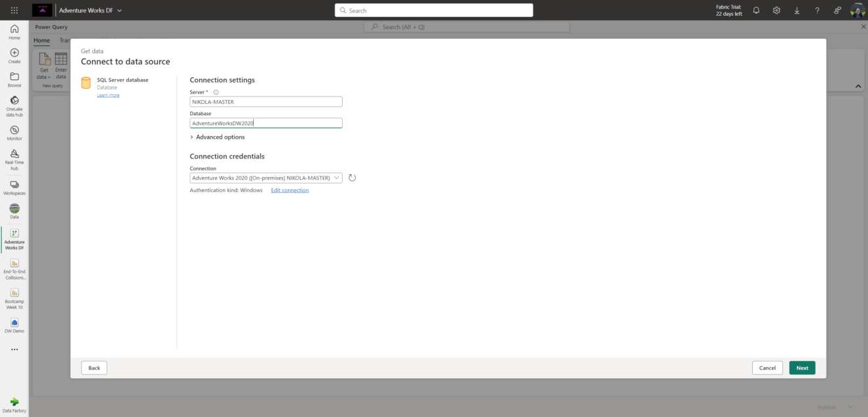Refresh the connection list
This screenshot has height=417, width=868.
(x=352, y=177)
